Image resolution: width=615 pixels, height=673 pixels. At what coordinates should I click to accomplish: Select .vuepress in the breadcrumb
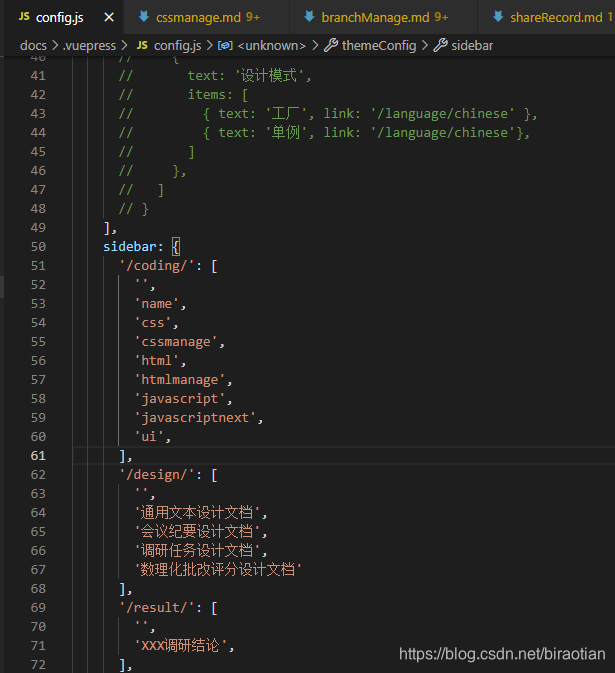tap(90, 45)
